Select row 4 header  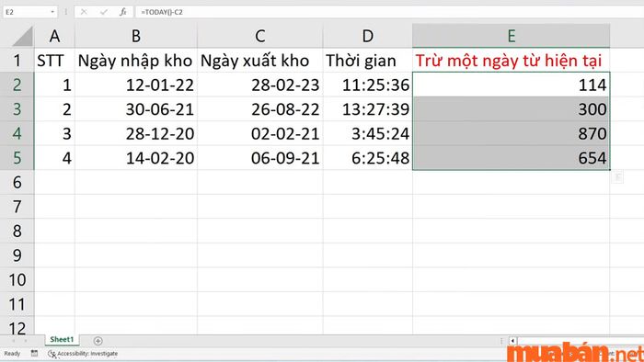[17, 133]
